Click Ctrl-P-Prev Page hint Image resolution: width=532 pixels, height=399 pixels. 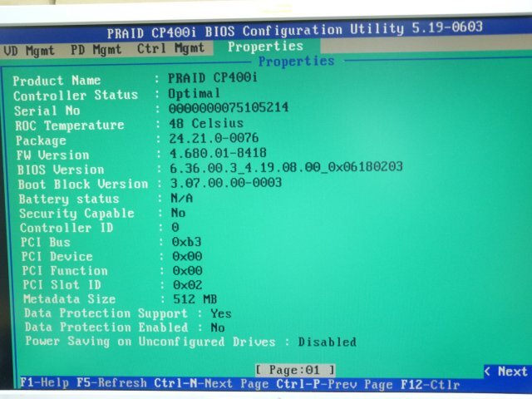pyautogui.click(x=334, y=384)
